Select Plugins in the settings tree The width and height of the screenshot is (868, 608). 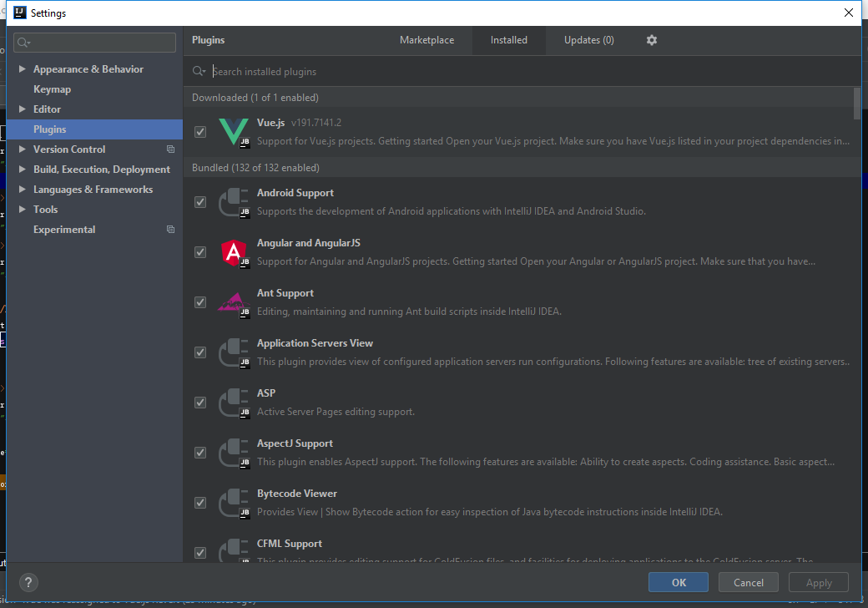(94, 129)
